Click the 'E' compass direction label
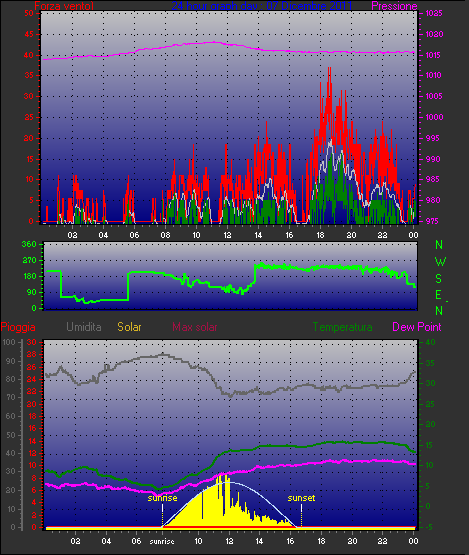The width and height of the screenshot is (469, 555). [x=439, y=295]
